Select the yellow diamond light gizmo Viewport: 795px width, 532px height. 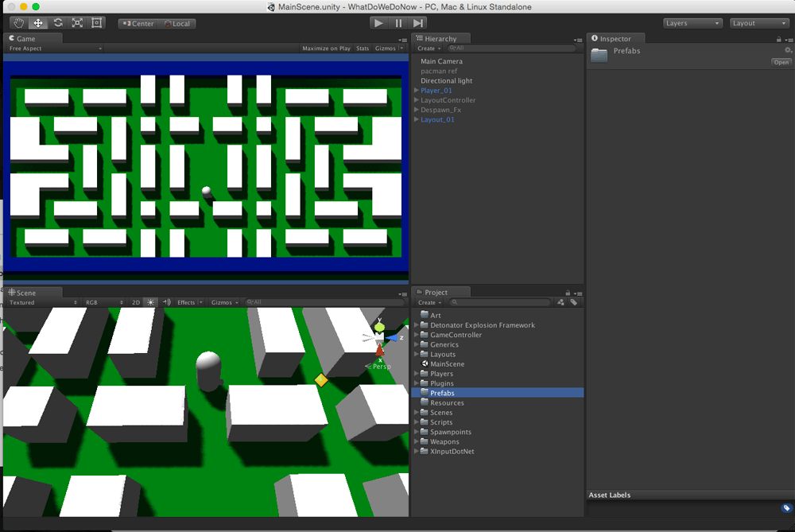(x=321, y=380)
